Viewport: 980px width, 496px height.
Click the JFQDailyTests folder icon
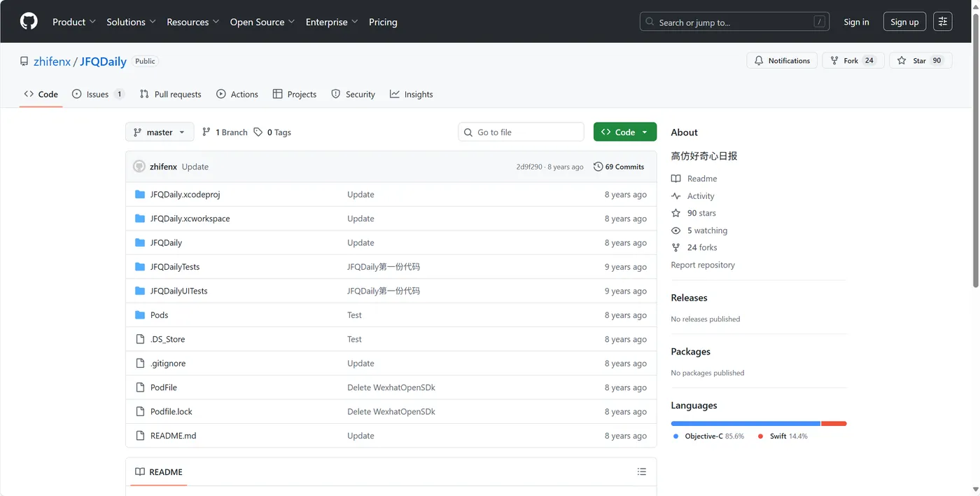[x=140, y=267]
